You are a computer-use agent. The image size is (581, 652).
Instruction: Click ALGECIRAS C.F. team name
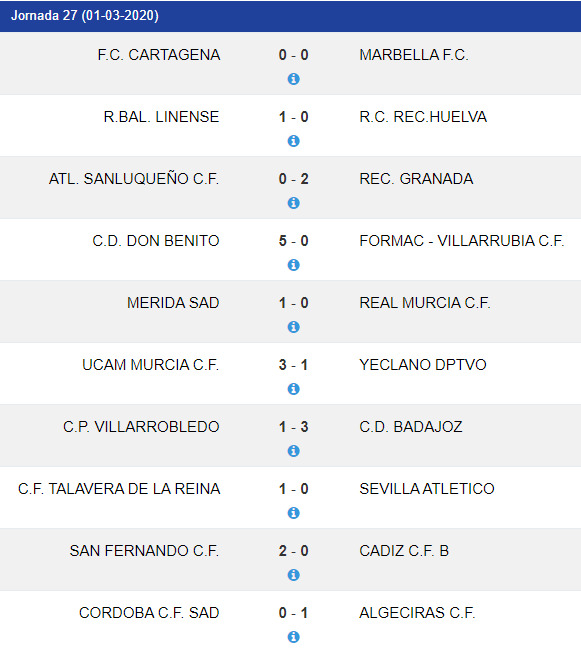417,612
